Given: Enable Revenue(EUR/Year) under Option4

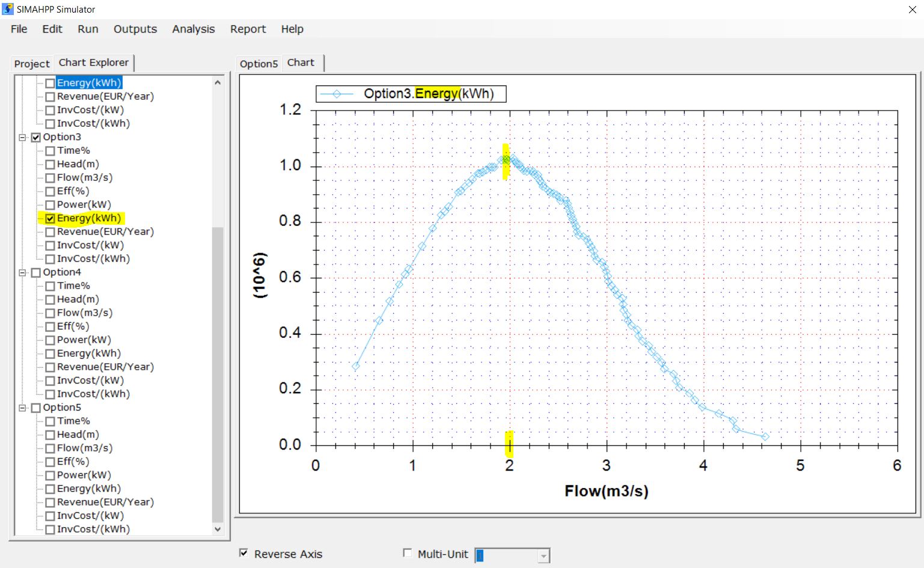Looking at the screenshot, I should coord(50,367).
